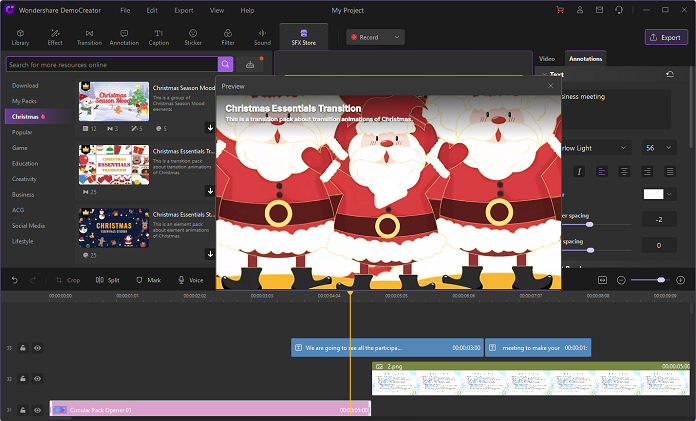Adjust the letter spacing slider
The width and height of the screenshot is (696, 421).
589,224
